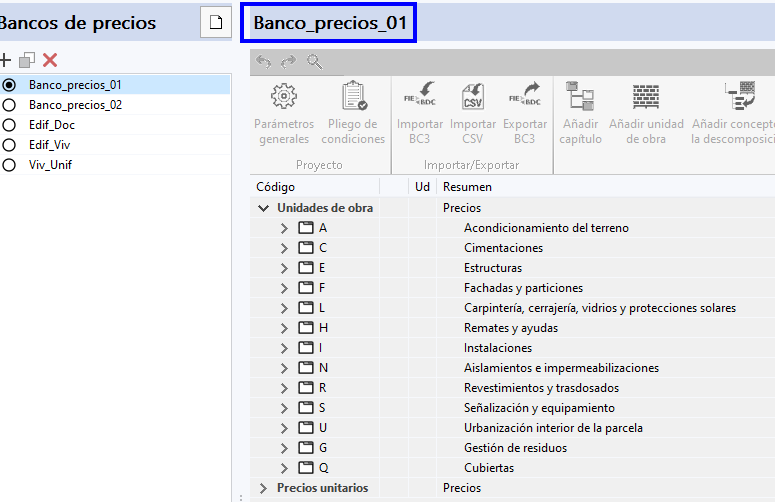Click Importar BC3 icon
The image size is (775, 502).
(420, 95)
